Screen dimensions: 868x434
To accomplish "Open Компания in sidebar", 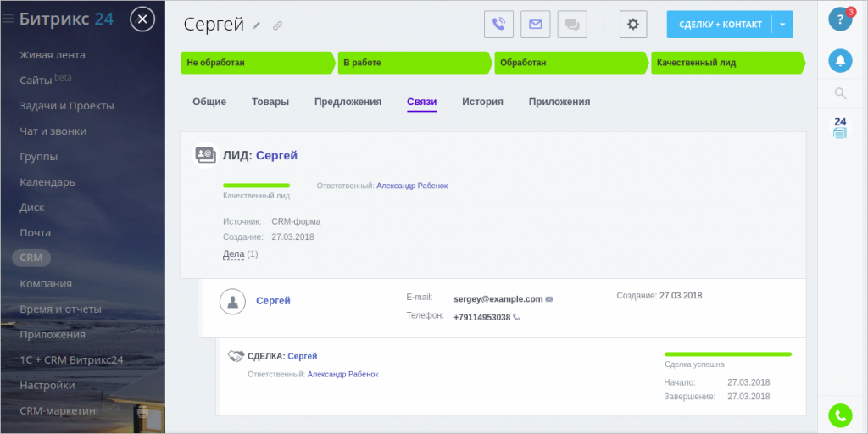I will tap(46, 284).
